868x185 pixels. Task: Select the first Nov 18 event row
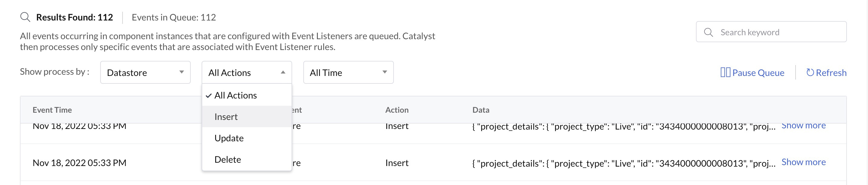(x=80, y=125)
